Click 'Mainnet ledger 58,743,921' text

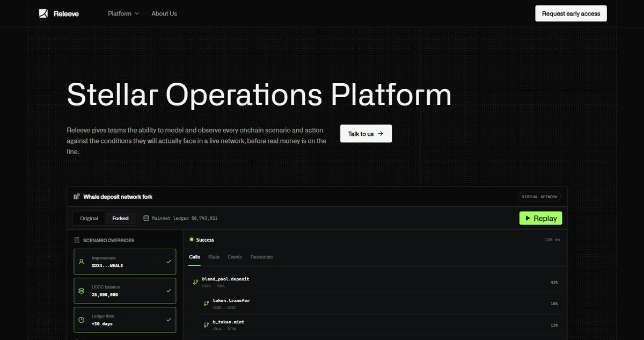185,219
